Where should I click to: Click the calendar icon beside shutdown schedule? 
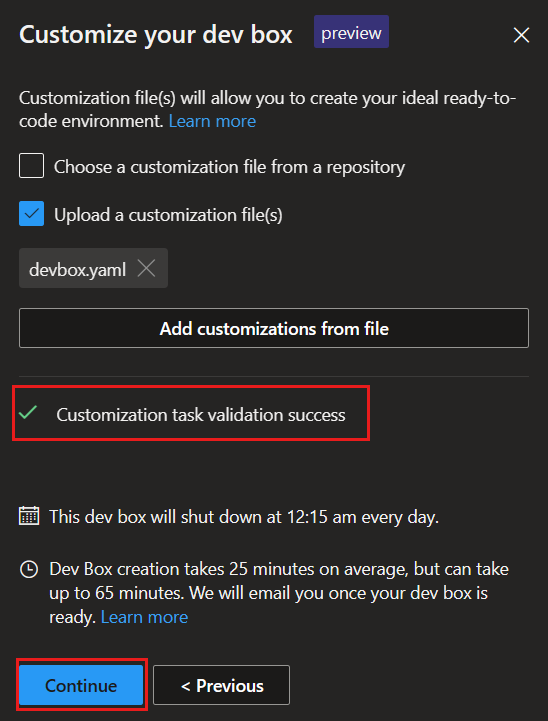(x=29, y=516)
